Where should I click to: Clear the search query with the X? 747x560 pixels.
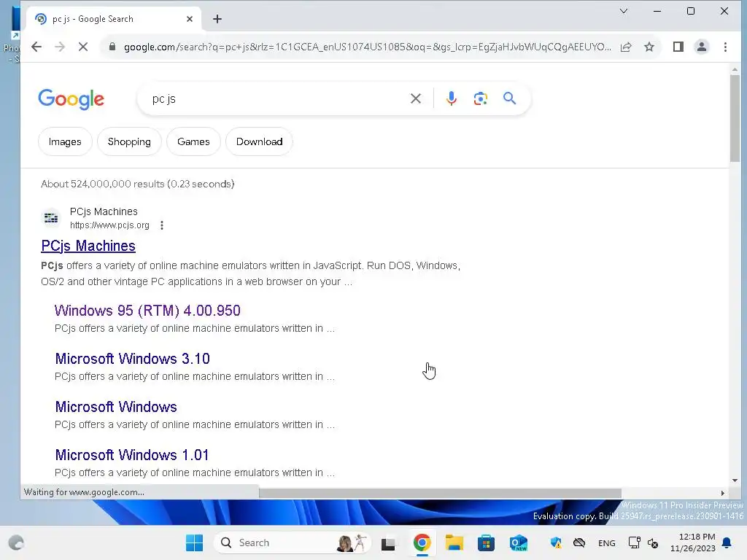[416, 98]
